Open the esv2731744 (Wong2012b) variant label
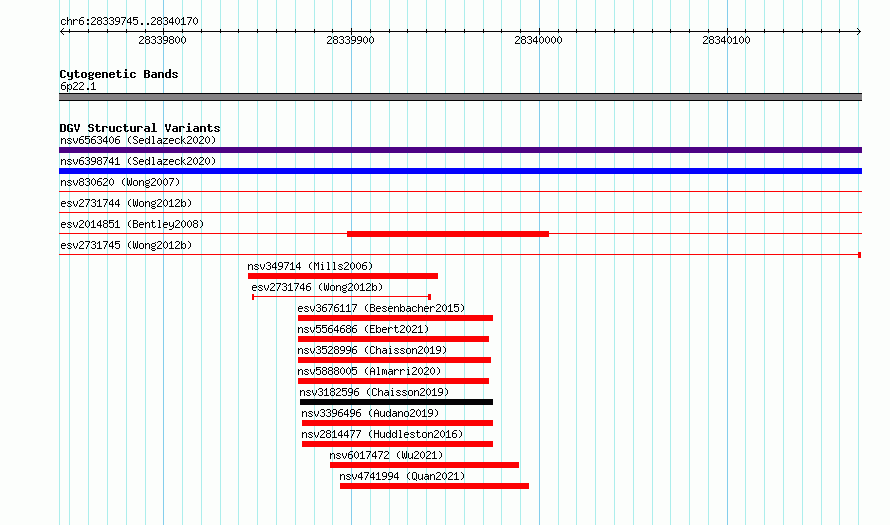Image resolution: width=890 pixels, height=525 pixels. pos(126,203)
